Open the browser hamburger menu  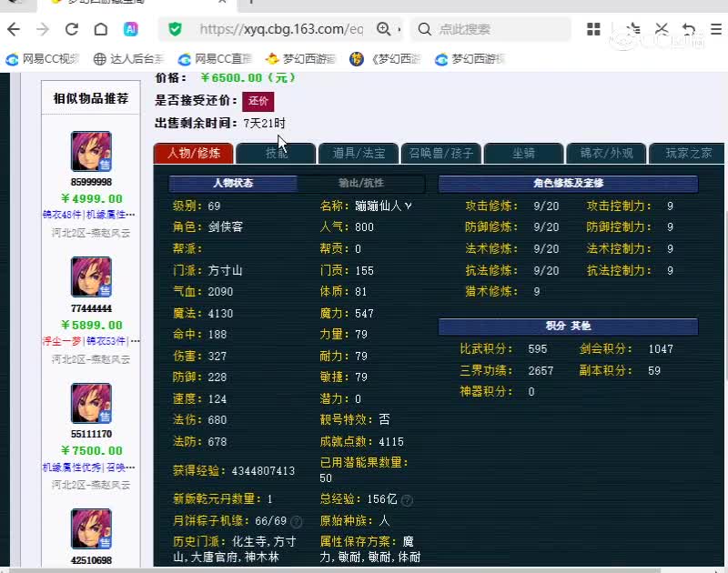pos(716,29)
